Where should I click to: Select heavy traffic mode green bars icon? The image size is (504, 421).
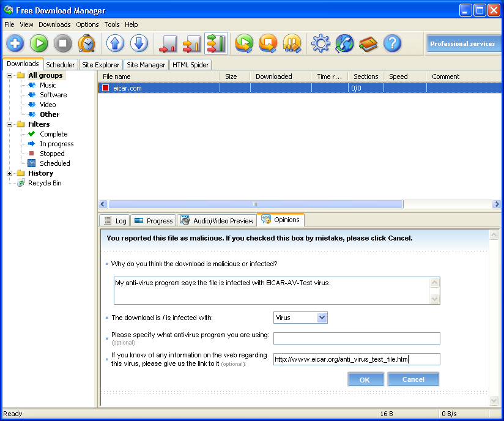(x=216, y=43)
